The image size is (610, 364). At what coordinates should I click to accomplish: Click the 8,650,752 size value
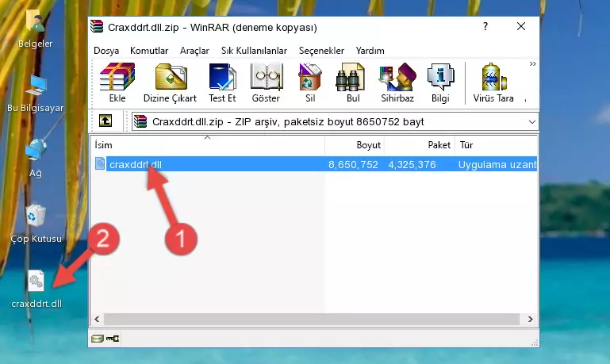(353, 164)
